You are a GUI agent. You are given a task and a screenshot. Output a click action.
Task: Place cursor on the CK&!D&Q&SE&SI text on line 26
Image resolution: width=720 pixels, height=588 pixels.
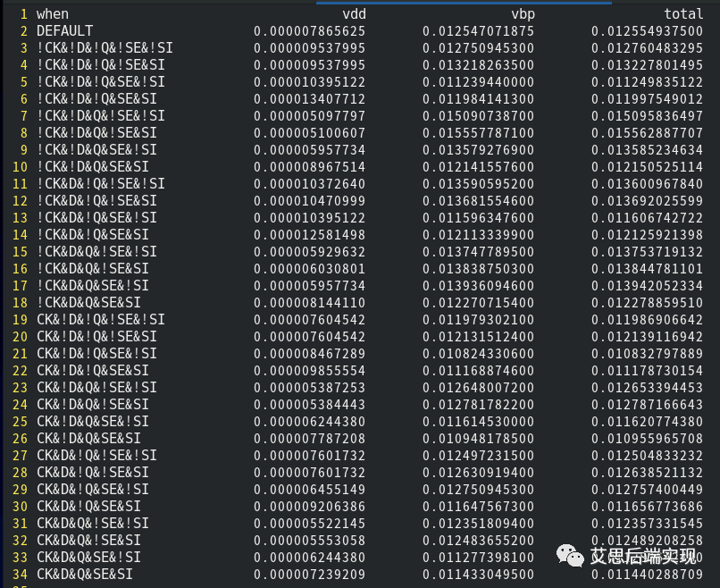(88, 439)
